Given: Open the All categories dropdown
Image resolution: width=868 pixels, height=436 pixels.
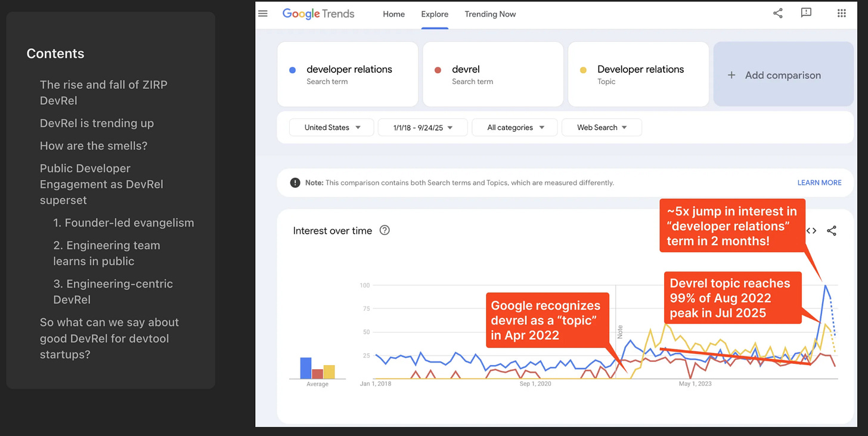Looking at the screenshot, I should 514,128.
